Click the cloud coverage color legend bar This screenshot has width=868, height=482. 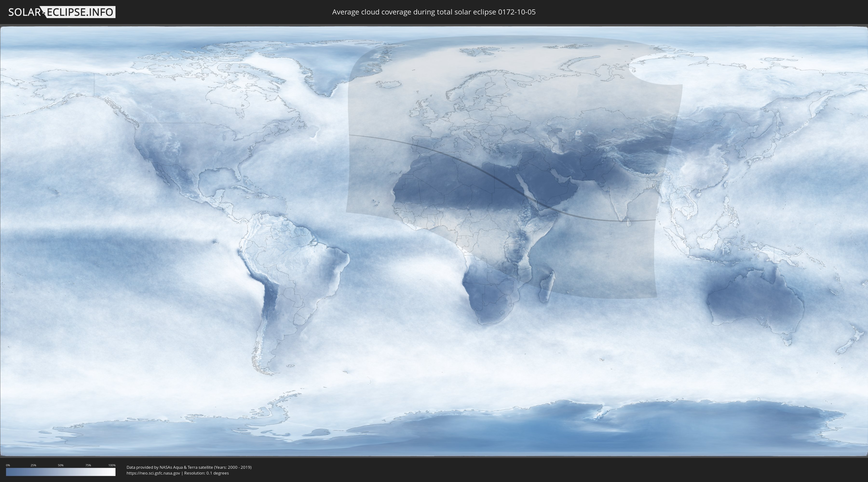coord(61,472)
